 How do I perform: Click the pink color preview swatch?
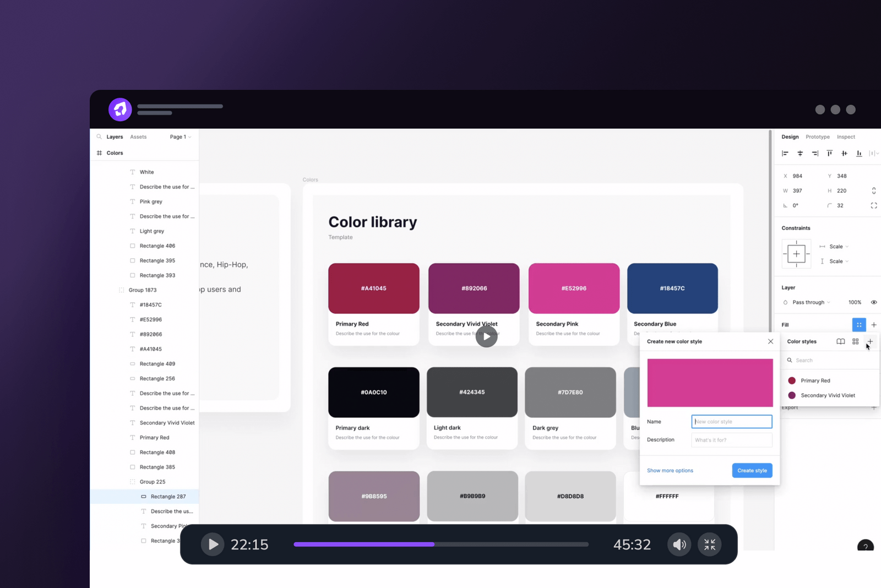pyautogui.click(x=710, y=383)
